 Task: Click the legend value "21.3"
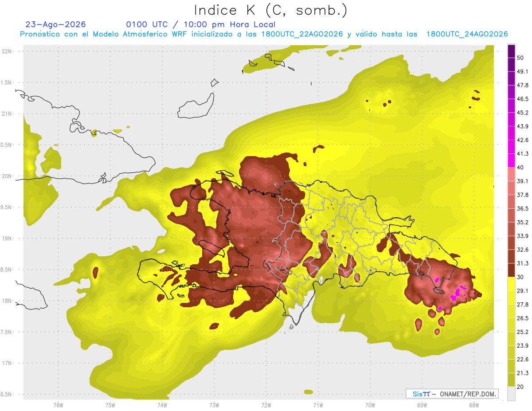(523, 373)
